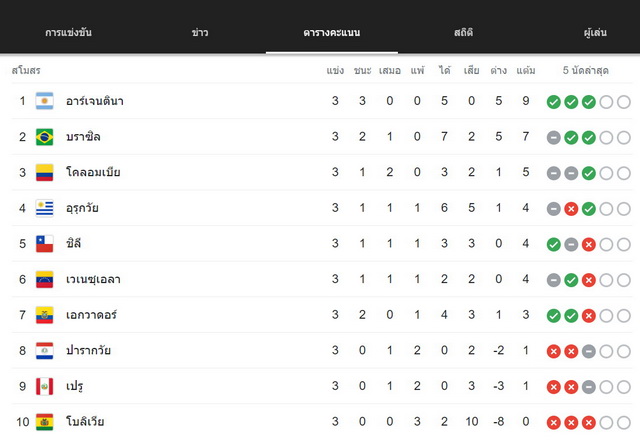
Task: Click the Chile flag icon
Action: (44, 244)
